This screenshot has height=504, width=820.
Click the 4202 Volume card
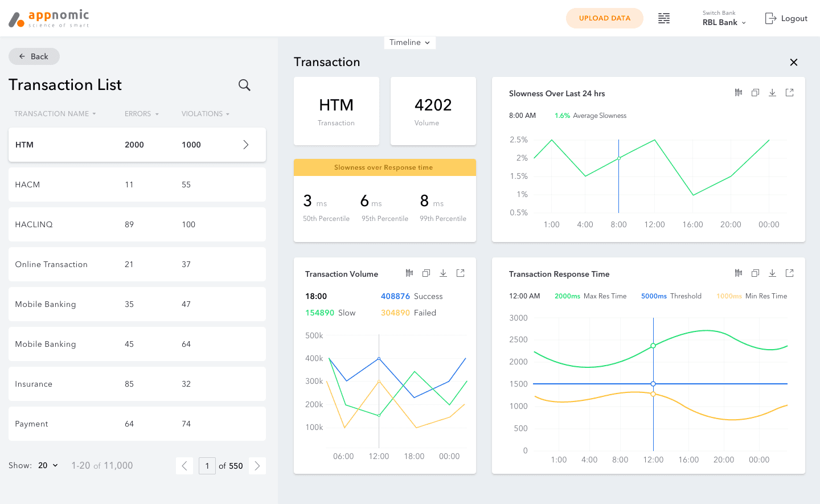tap(433, 111)
